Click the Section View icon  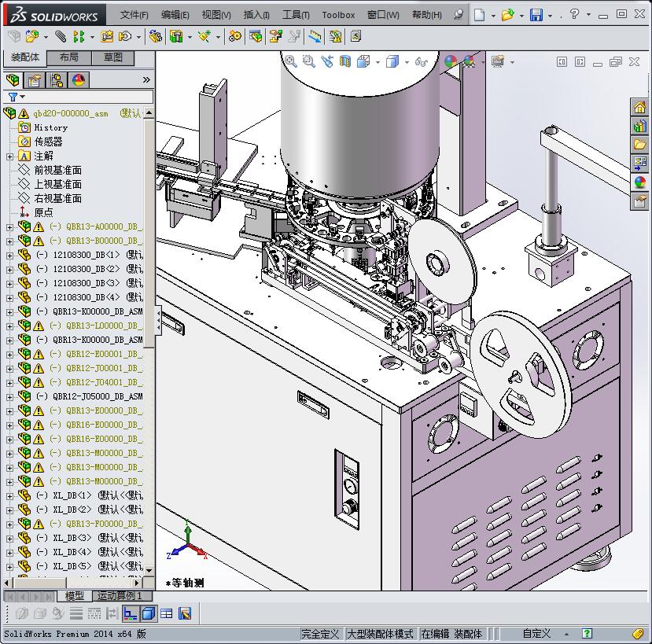pos(345,61)
